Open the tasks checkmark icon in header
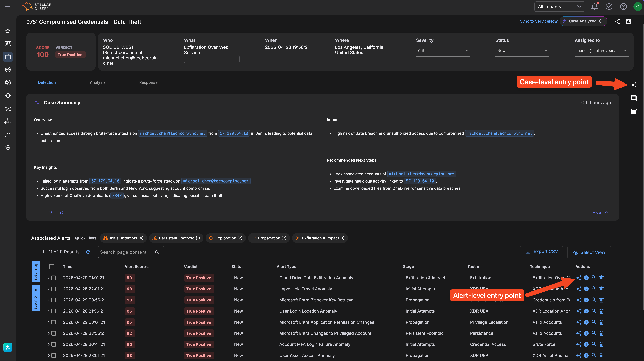 (x=609, y=7)
